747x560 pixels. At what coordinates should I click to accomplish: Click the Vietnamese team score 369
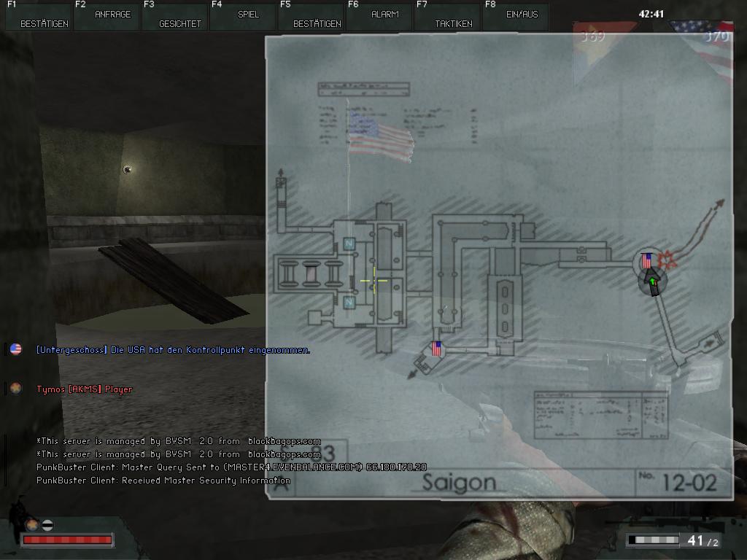point(592,36)
